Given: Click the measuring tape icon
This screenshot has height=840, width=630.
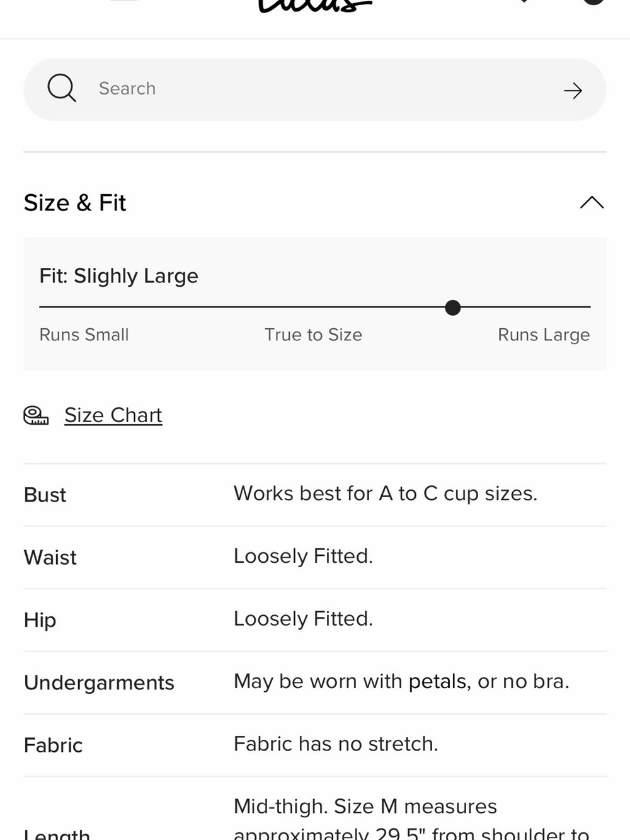Looking at the screenshot, I should (36, 415).
